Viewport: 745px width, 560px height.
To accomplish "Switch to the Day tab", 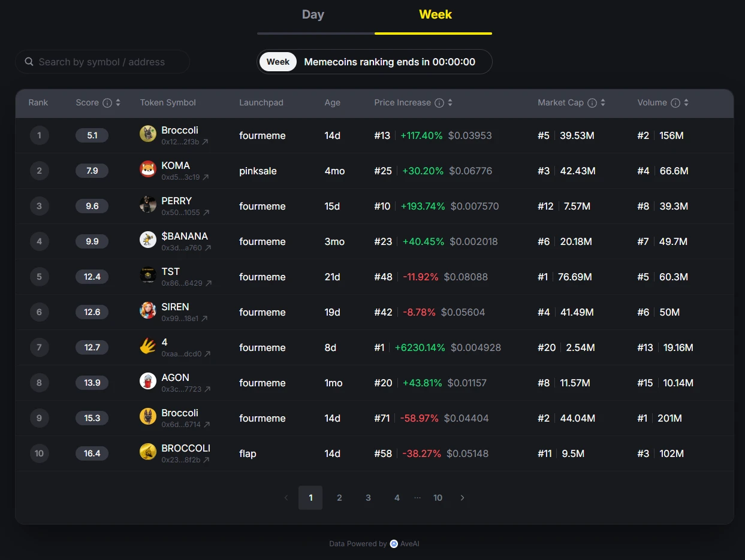I will (x=313, y=15).
